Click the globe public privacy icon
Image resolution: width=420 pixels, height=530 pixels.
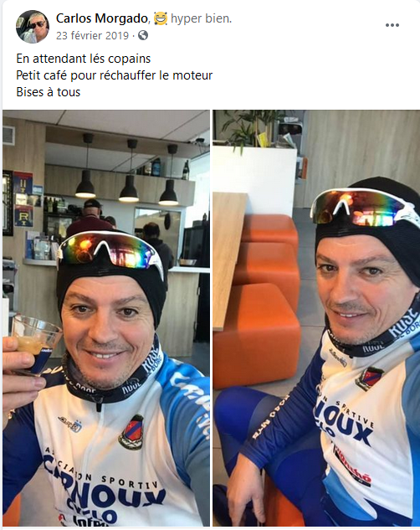click(143, 35)
